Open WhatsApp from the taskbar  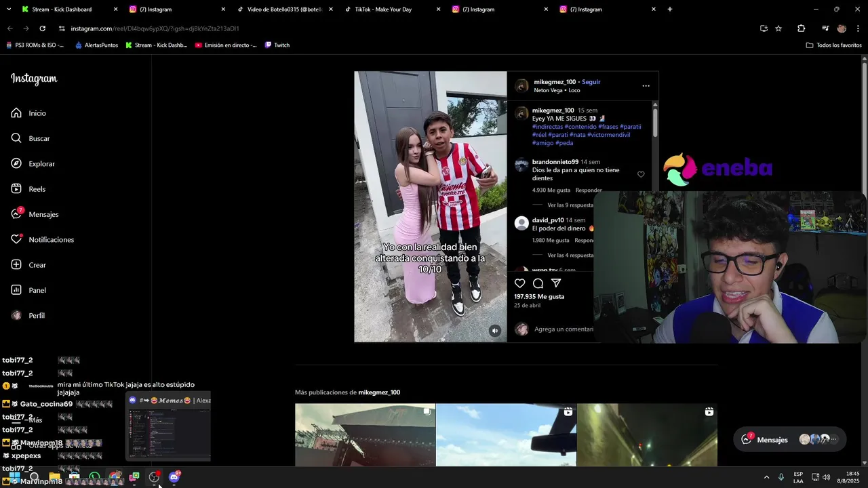click(94, 477)
